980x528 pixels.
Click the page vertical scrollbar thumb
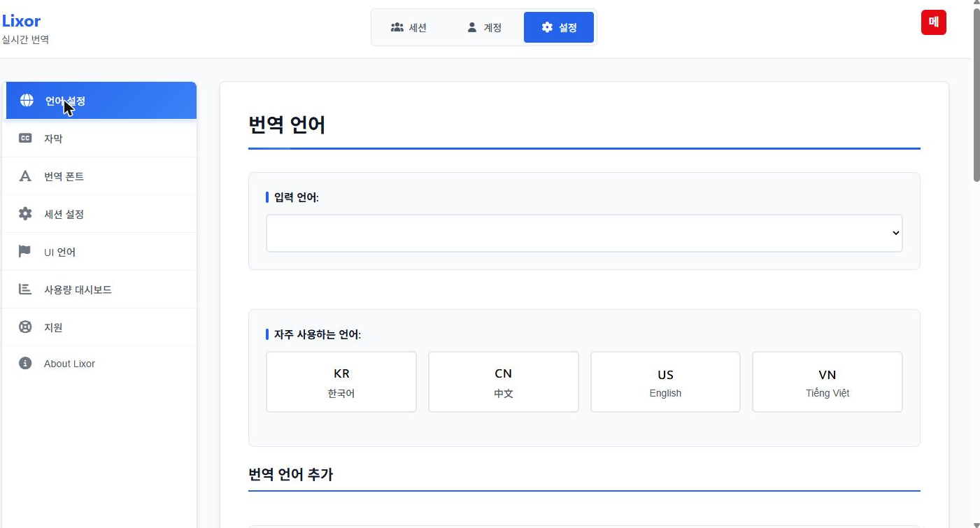click(x=976, y=96)
